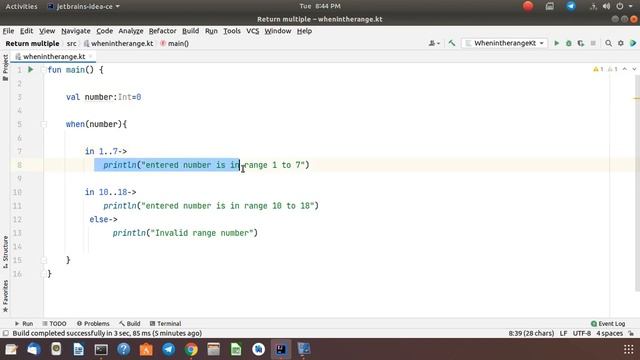This screenshot has height=360, width=640.
Task: Open IDE settings gear icon
Action: pyautogui.click(x=621, y=43)
